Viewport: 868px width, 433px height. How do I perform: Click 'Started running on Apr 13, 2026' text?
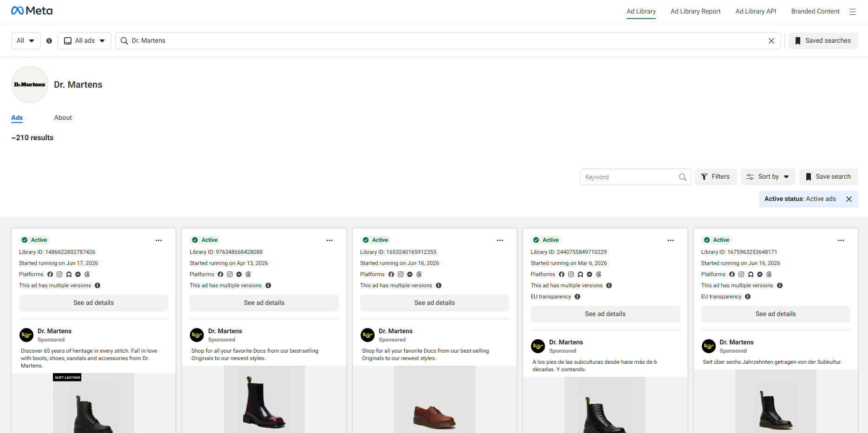[x=229, y=263]
